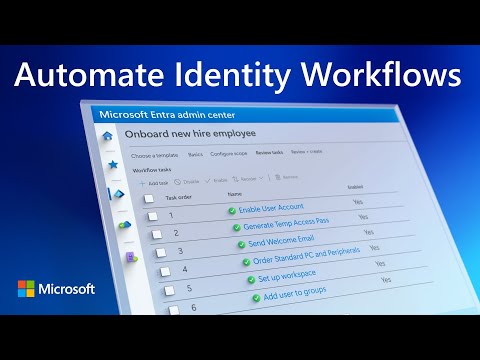This screenshot has width=480, height=360.
Task: Click green check beside Generate Temp Access Pass
Action: [x=237, y=227]
